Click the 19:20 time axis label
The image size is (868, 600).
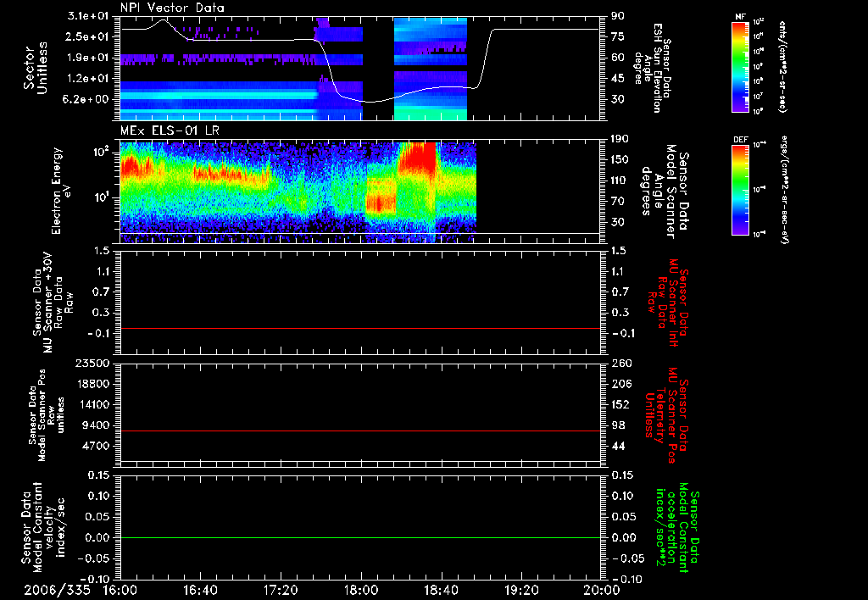[x=521, y=590]
